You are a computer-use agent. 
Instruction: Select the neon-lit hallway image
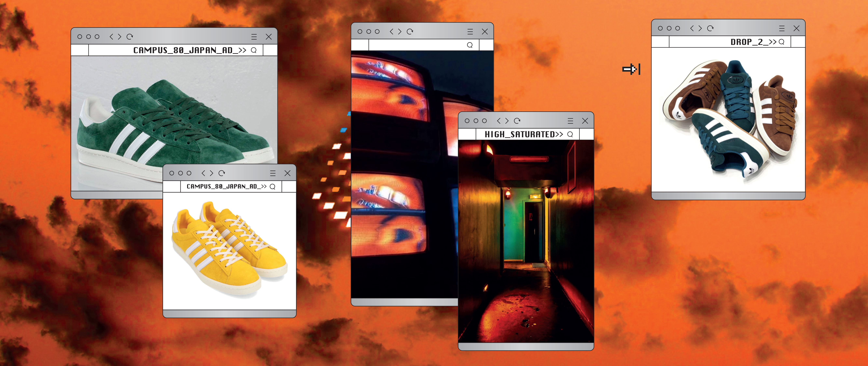coord(526,241)
